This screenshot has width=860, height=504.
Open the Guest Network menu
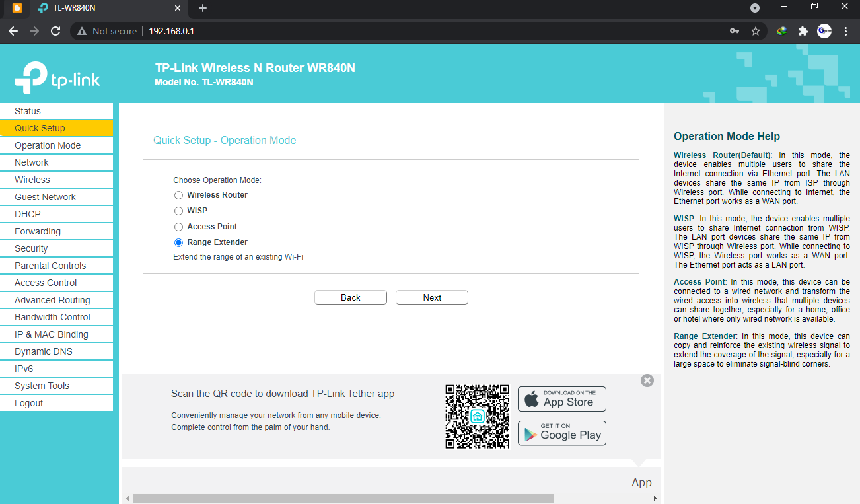(x=56, y=197)
